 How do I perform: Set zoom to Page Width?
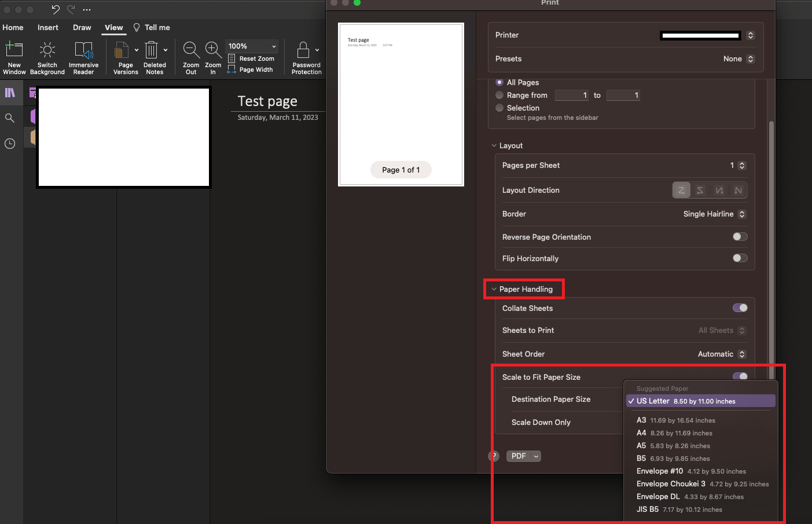(250, 69)
